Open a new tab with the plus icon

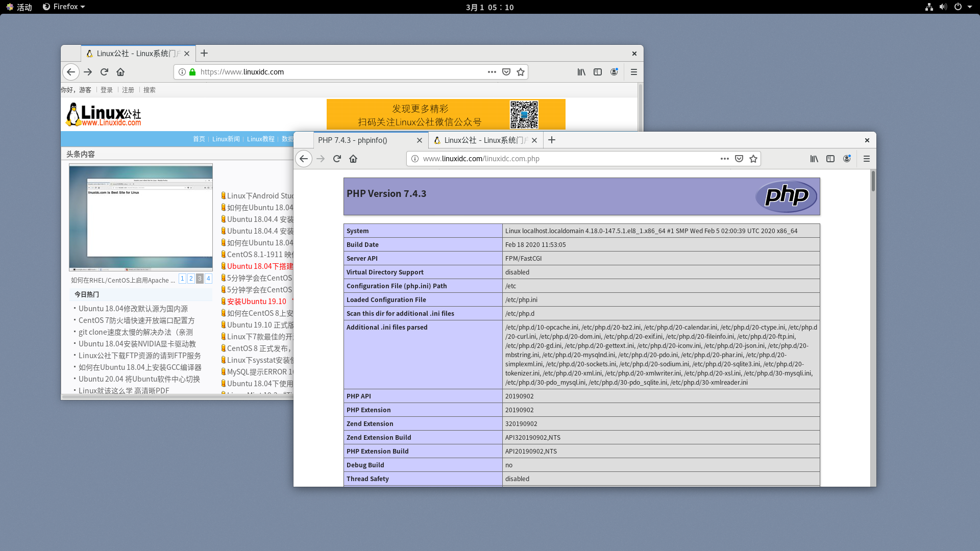552,140
